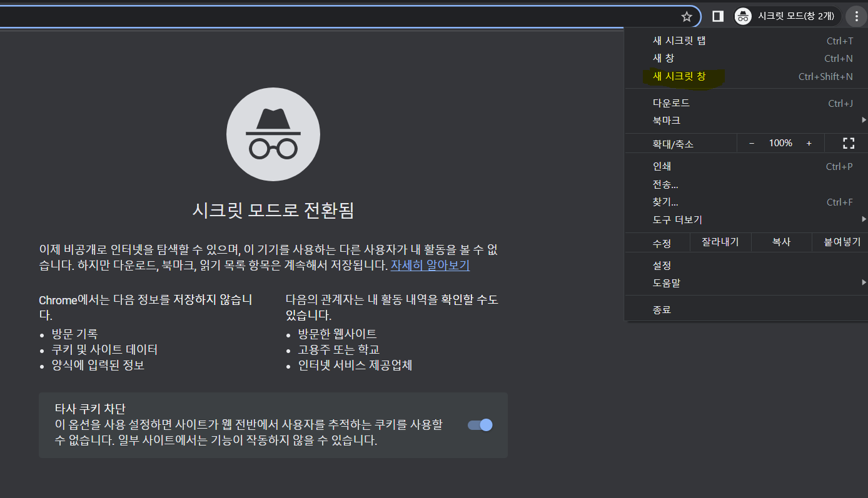The image size is (868, 498).
Task: Open the Chrome side panel icon
Action: 717,17
